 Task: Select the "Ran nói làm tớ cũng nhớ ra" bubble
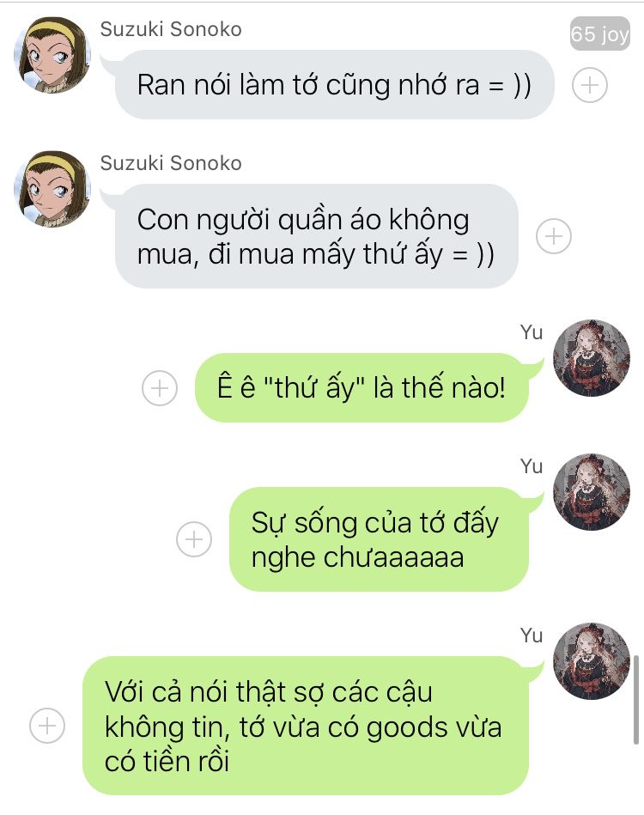334,85
